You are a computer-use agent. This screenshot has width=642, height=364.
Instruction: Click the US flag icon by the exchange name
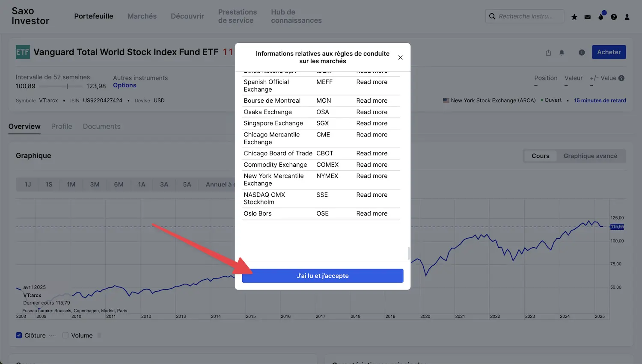pyautogui.click(x=446, y=101)
